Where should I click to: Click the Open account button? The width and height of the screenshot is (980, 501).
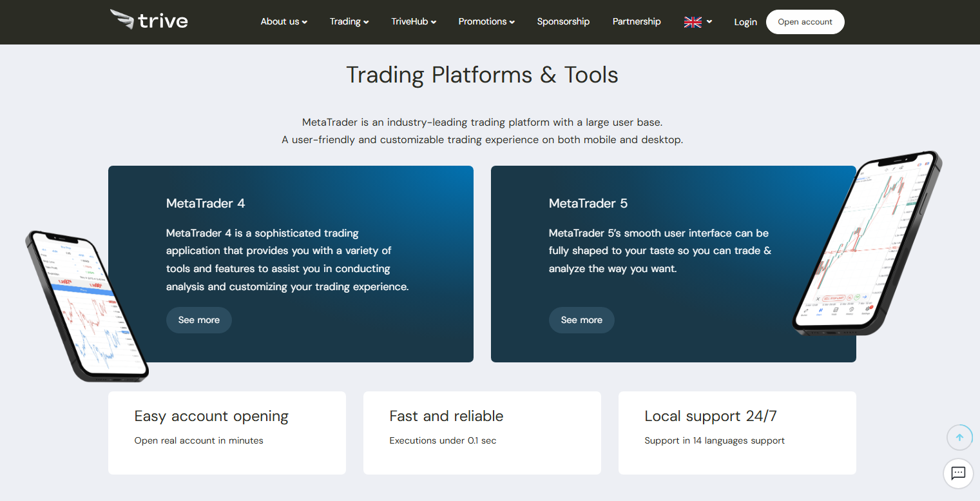pos(805,22)
